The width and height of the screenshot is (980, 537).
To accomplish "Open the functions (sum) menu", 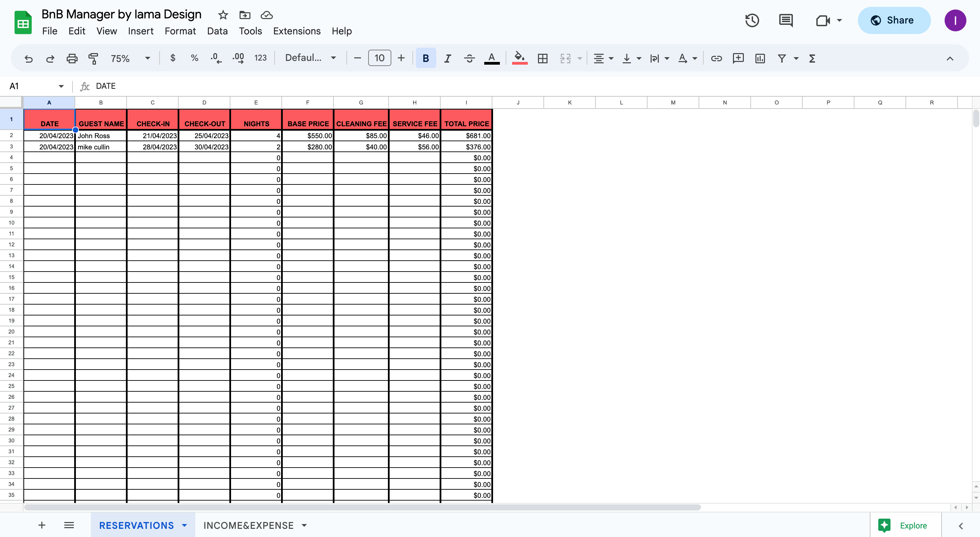I will point(812,58).
